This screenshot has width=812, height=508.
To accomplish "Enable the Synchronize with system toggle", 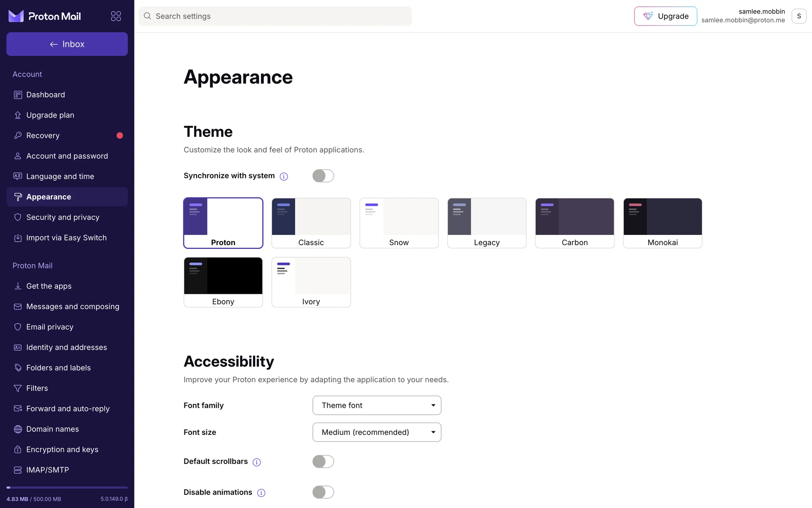I will pyautogui.click(x=323, y=176).
